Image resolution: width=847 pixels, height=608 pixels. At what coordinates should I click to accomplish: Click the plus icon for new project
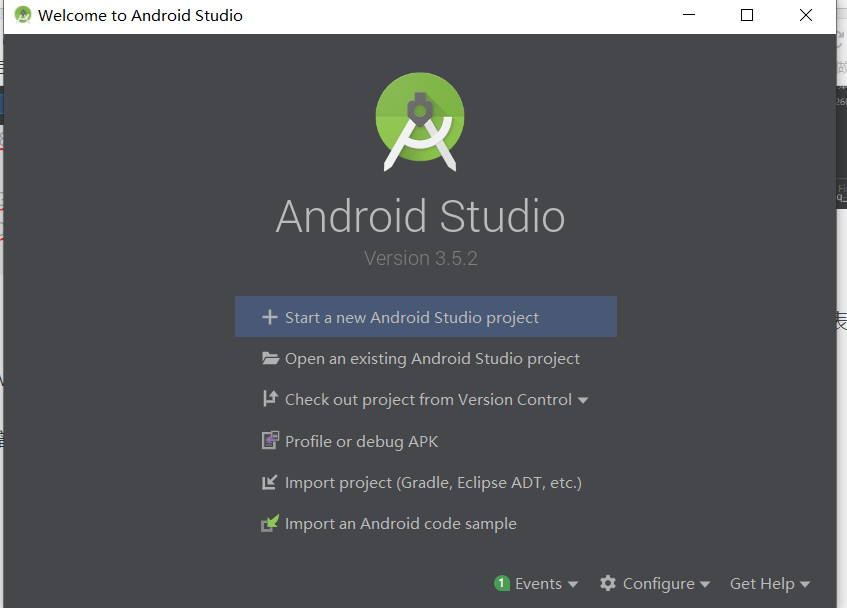(x=270, y=317)
